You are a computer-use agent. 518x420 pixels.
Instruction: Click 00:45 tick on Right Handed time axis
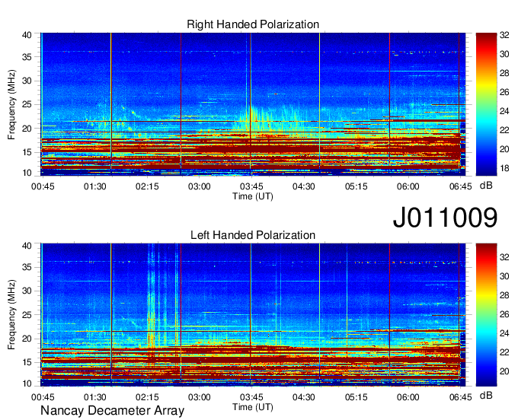point(43,186)
